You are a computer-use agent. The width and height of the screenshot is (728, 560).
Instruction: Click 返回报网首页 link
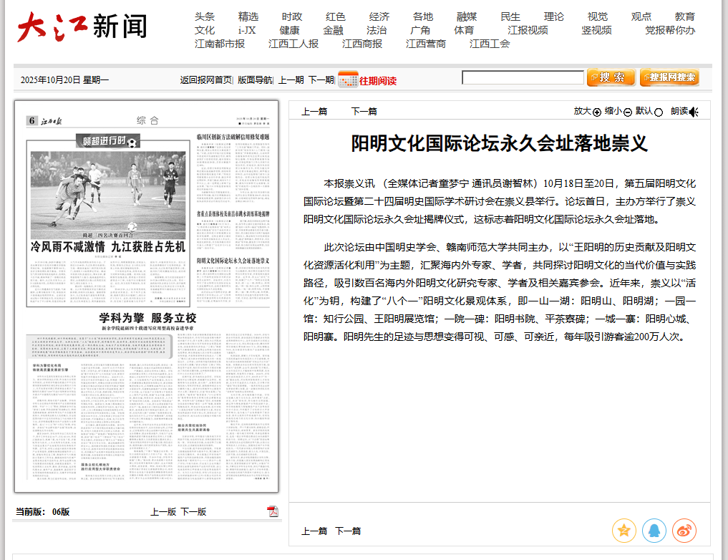(x=205, y=80)
